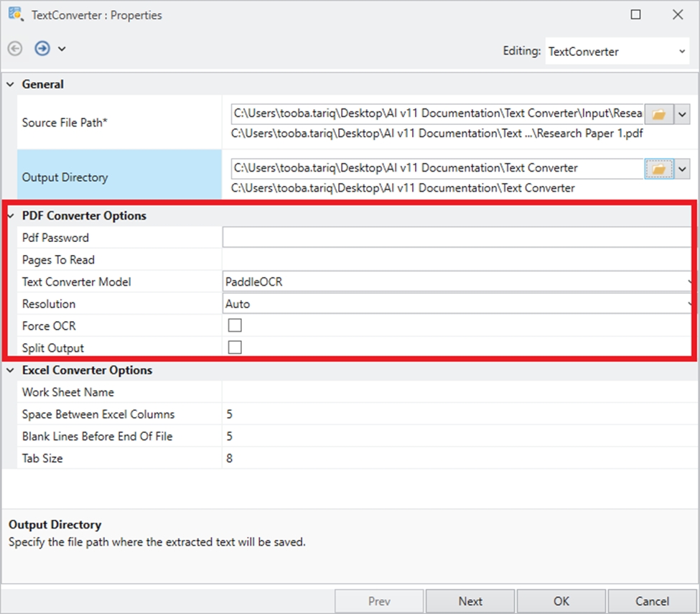Screen dimensions: 700x614
Task: Confirm with the OK button
Action: pyautogui.click(x=561, y=601)
